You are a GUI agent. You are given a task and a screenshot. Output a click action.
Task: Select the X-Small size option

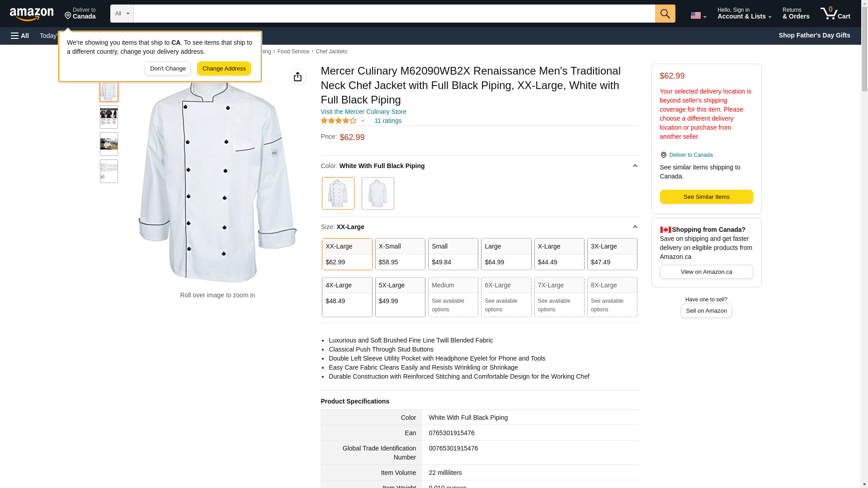pyautogui.click(x=400, y=254)
